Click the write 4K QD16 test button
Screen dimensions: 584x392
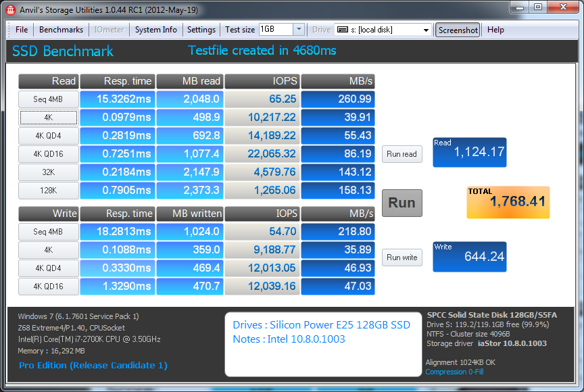[49, 287]
